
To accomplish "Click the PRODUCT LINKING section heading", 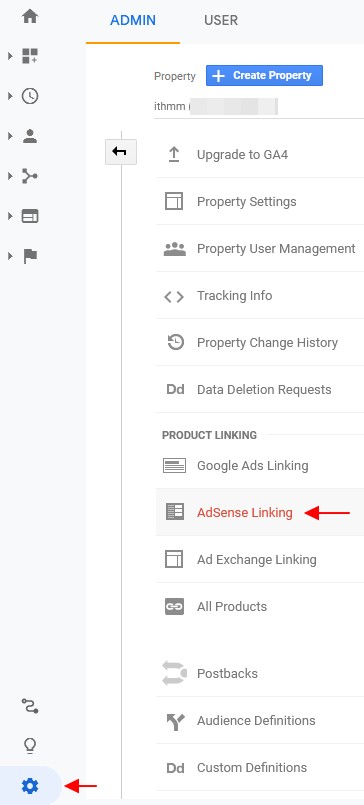I will click(x=209, y=435).
